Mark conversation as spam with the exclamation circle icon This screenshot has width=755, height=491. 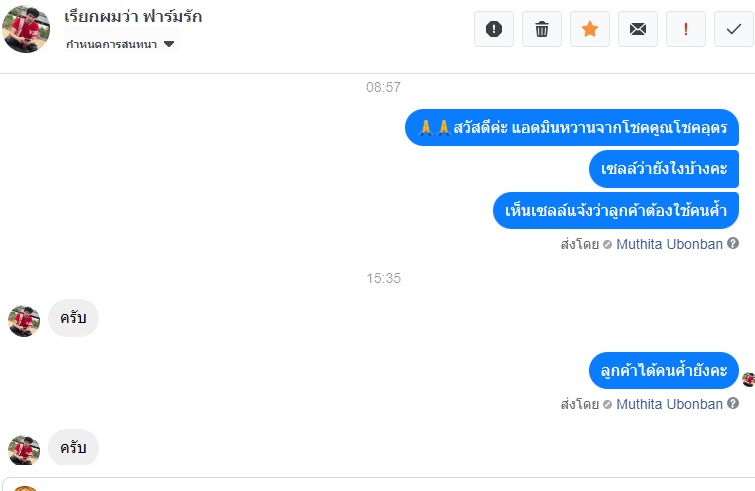pyautogui.click(x=494, y=29)
